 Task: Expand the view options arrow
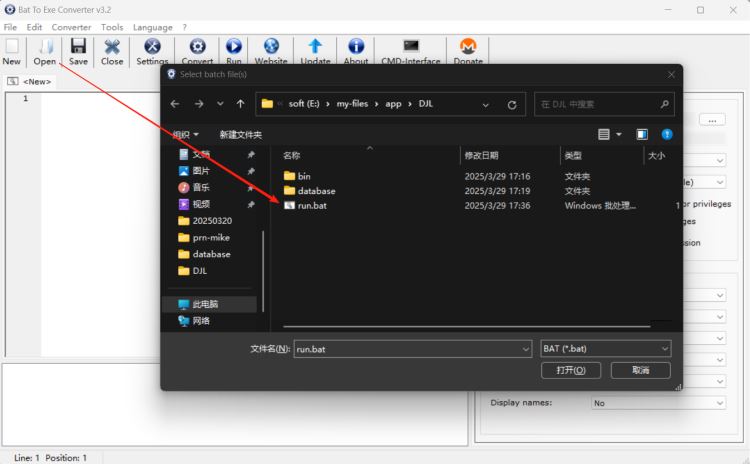[618, 134]
